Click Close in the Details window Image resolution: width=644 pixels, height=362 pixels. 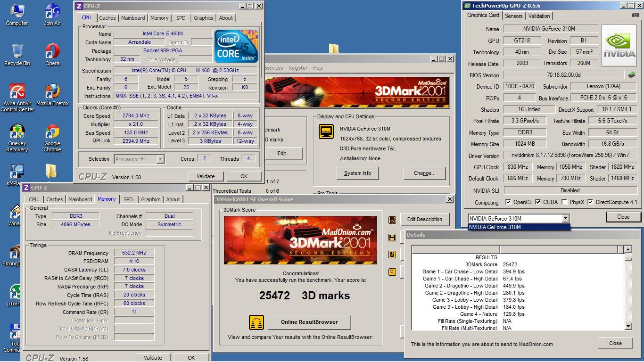coord(615,343)
